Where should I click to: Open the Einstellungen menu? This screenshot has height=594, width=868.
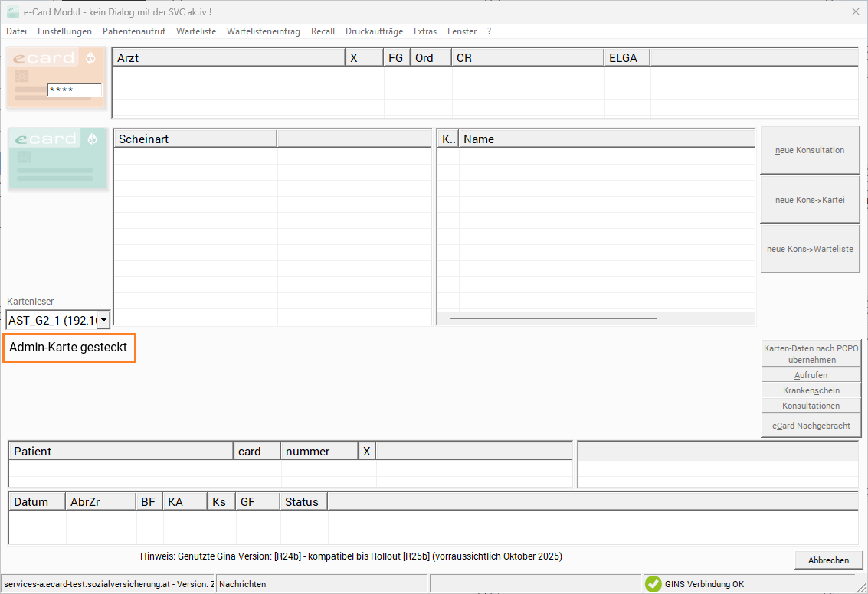64,31
